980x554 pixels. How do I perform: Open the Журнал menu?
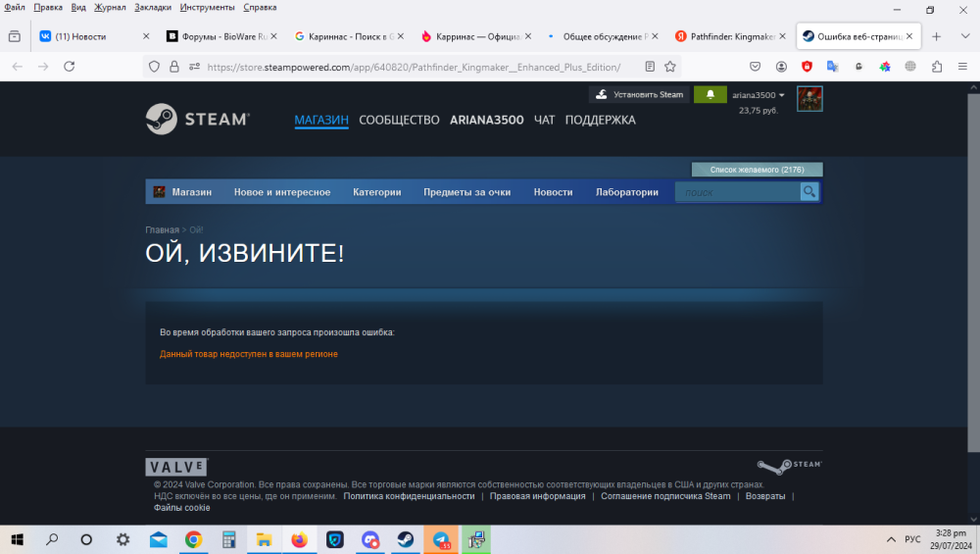click(x=110, y=8)
